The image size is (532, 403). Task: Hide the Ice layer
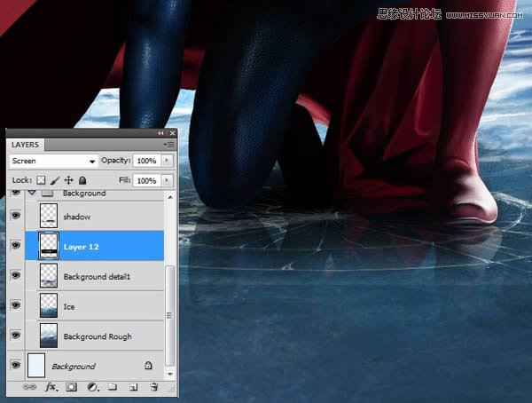coord(15,305)
